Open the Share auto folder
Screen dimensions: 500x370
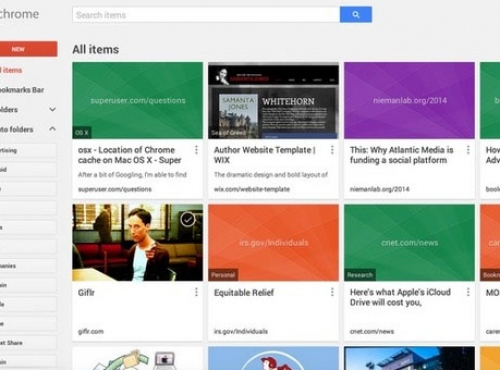click(28, 343)
